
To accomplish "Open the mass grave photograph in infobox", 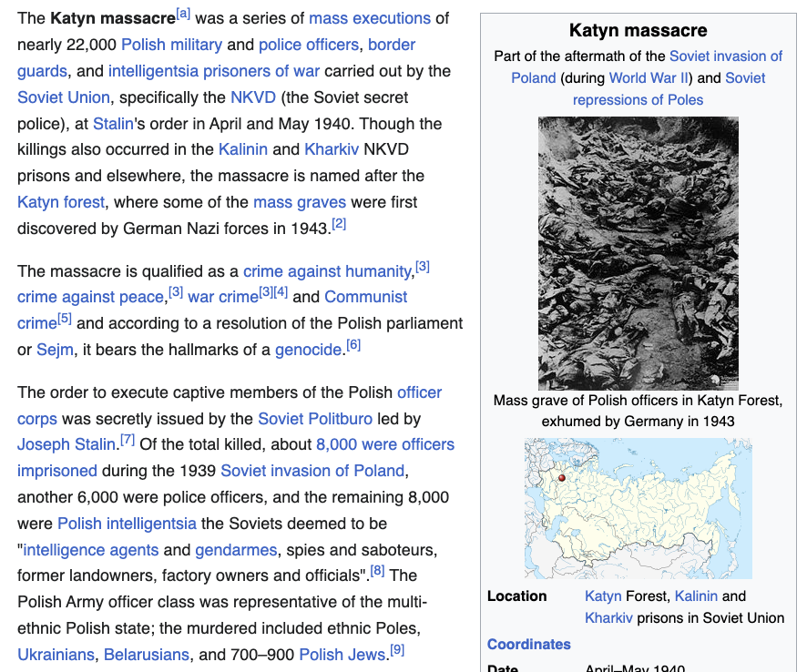I will [638, 253].
